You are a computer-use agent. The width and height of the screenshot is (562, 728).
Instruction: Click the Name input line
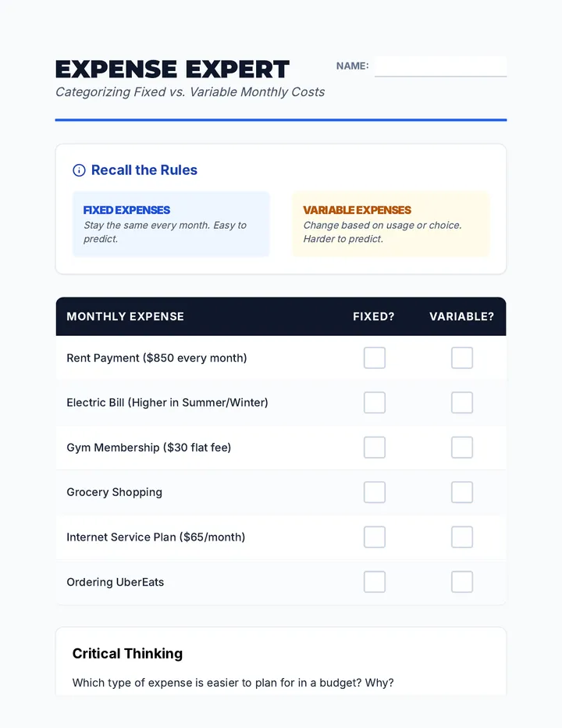pos(440,67)
